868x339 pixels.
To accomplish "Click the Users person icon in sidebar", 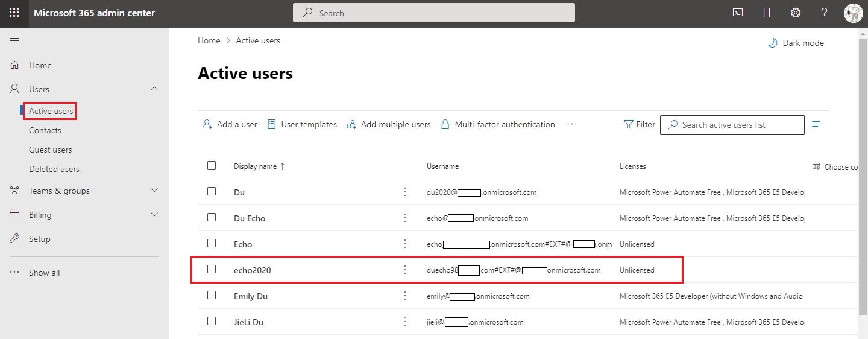I will (x=14, y=89).
